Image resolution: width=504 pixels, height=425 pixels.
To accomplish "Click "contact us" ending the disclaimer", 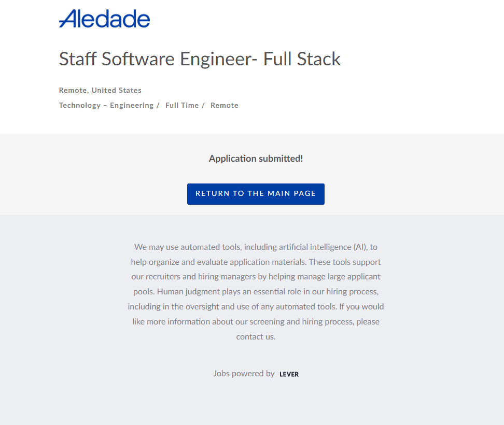I will [x=255, y=337].
